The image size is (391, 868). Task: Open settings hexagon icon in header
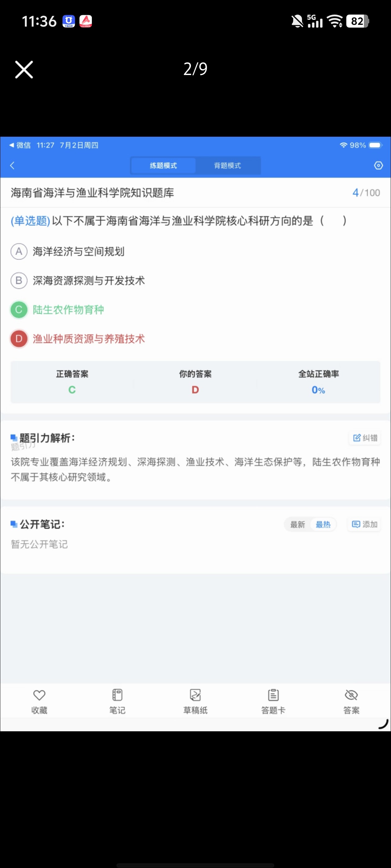click(378, 166)
